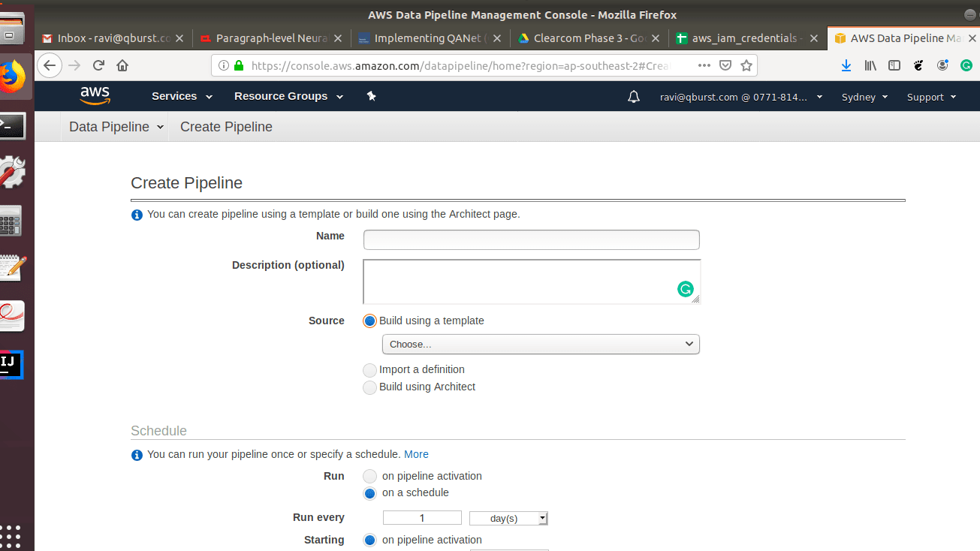Open the Choose... template dropdown
Image resolution: width=980 pixels, height=551 pixels.
point(541,344)
